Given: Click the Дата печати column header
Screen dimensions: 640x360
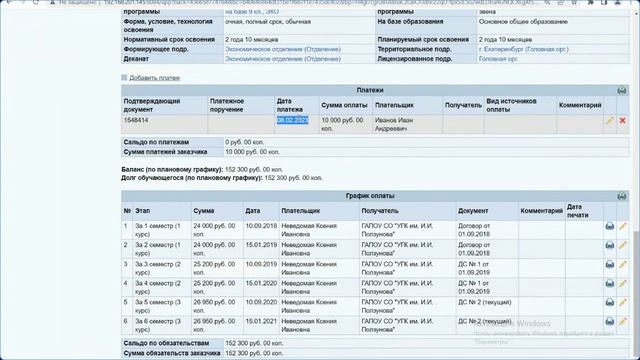Looking at the screenshot, I should point(578,211).
